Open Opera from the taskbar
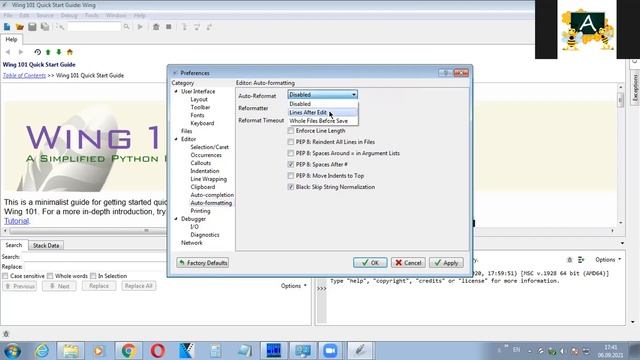640x360 pixels. [x=158, y=351]
